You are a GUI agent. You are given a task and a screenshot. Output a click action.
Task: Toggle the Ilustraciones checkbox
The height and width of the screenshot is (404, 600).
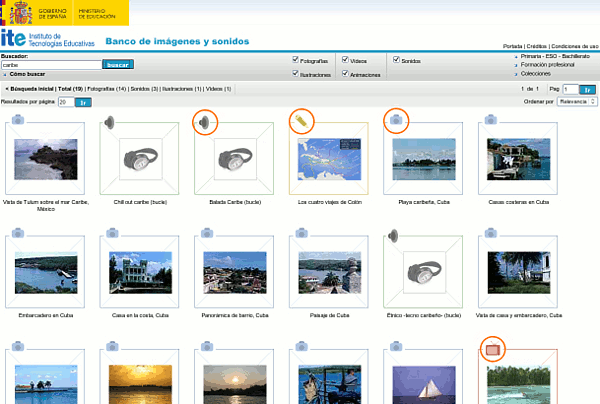295,73
